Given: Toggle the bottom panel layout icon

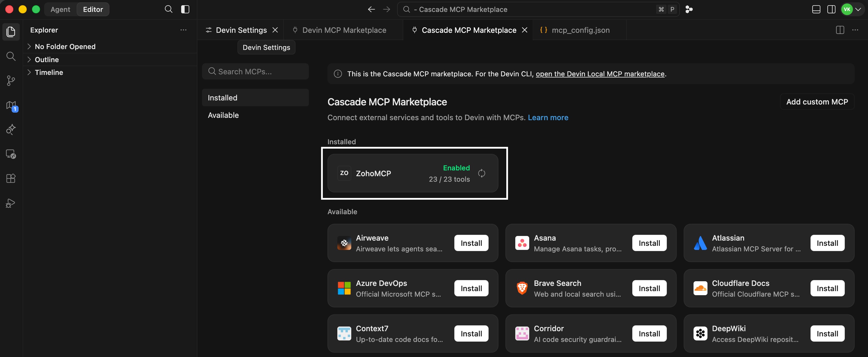Looking at the screenshot, I should [x=816, y=9].
